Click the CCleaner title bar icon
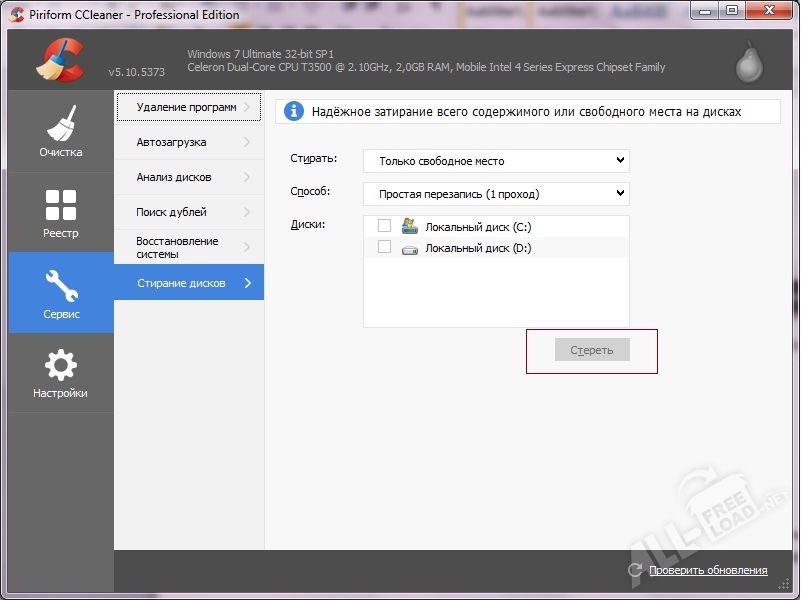Viewport: 801px width, 600px height. (17, 14)
